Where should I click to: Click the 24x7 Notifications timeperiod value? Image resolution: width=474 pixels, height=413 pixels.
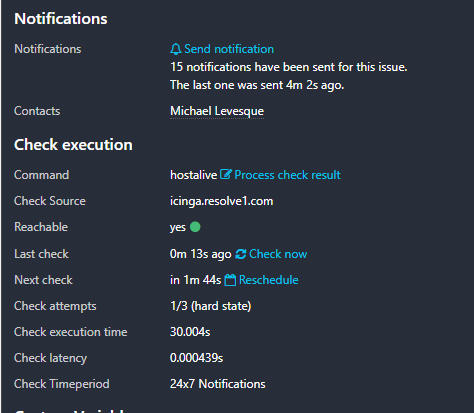click(x=218, y=384)
